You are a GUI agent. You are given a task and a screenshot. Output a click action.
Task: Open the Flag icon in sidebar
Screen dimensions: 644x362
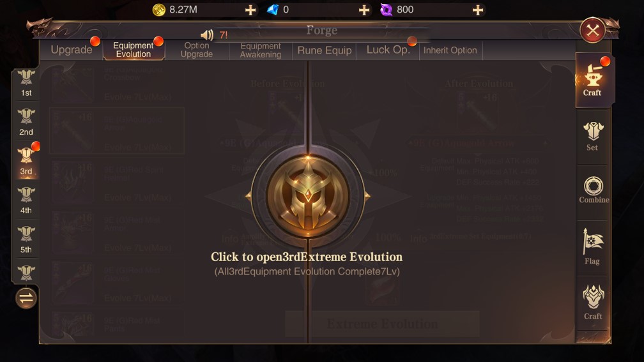(592, 247)
